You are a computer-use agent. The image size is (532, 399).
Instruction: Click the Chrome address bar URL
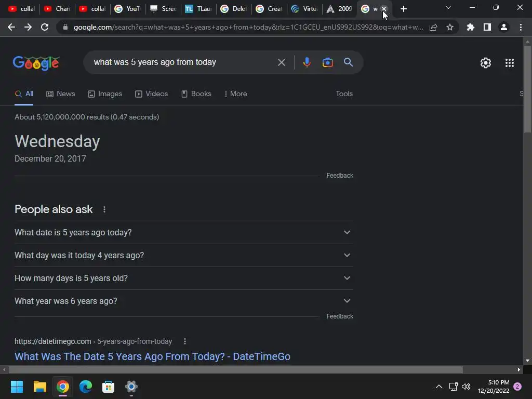click(248, 27)
